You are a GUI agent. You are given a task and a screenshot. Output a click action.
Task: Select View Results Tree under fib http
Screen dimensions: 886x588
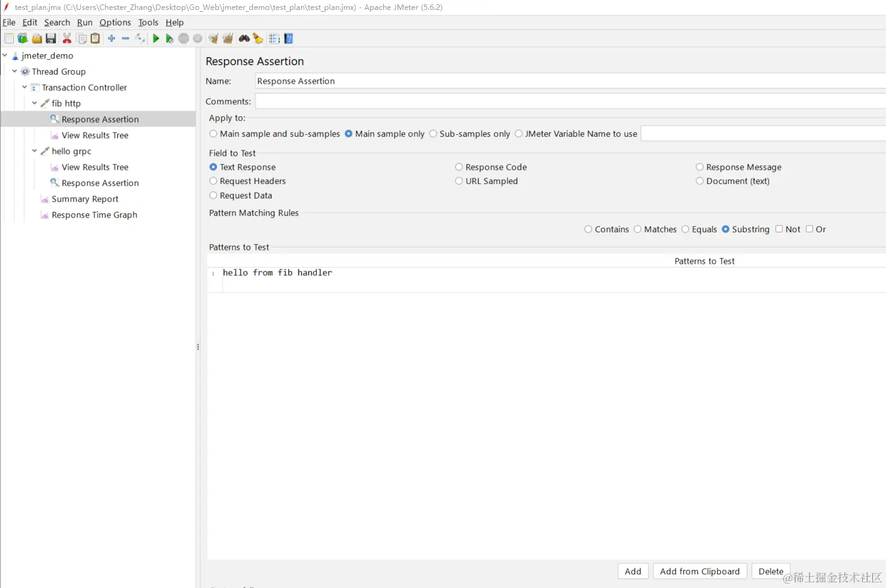pos(95,136)
